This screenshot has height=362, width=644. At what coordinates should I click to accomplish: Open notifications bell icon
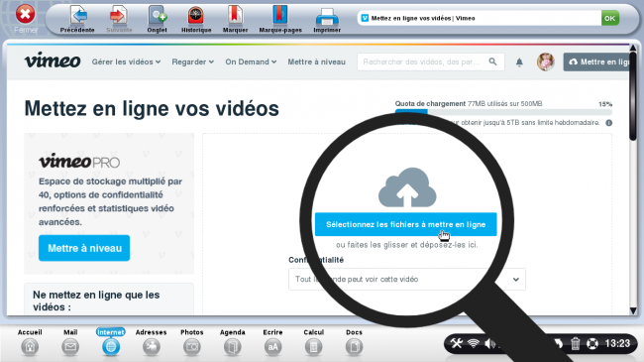pyautogui.click(x=519, y=62)
